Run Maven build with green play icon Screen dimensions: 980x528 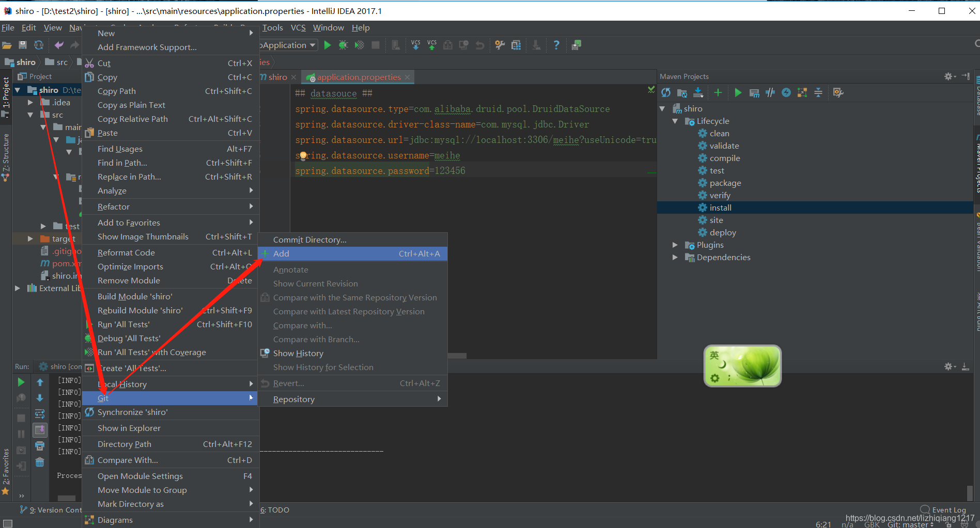[738, 92]
